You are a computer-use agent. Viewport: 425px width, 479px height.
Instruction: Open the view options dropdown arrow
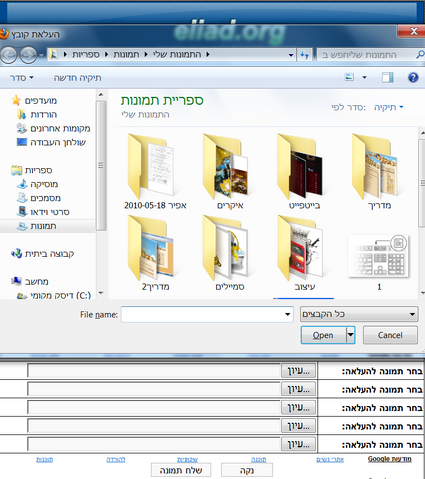364,78
